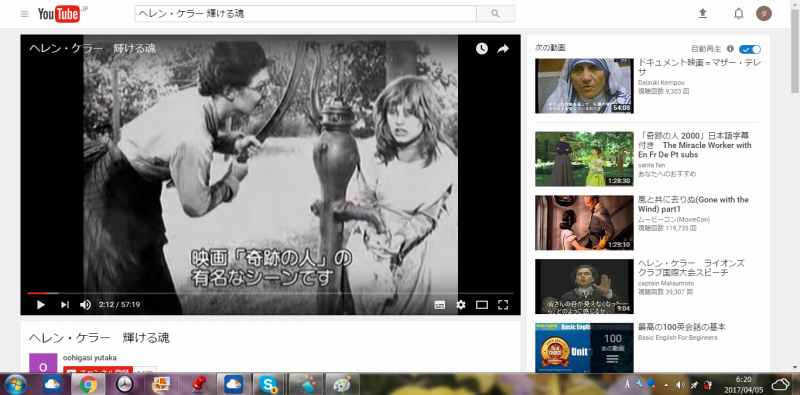This screenshot has height=395, width=800.
Task: Open the Lions Club speech video title
Action: (691, 268)
